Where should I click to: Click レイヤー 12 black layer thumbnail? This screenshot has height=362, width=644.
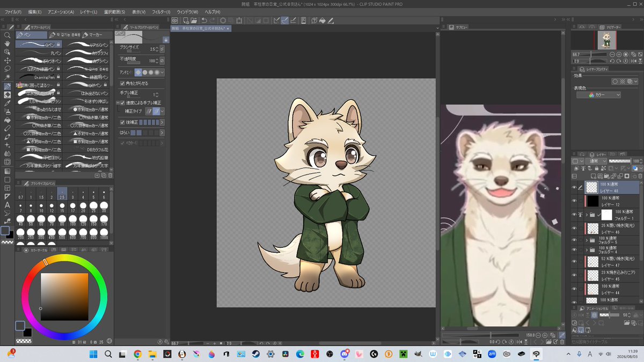(592, 201)
